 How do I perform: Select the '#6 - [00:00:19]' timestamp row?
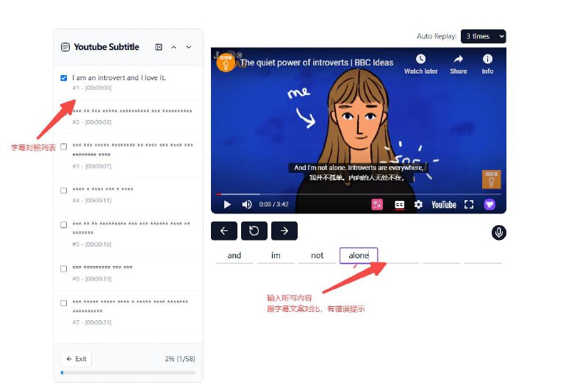tap(92, 278)
